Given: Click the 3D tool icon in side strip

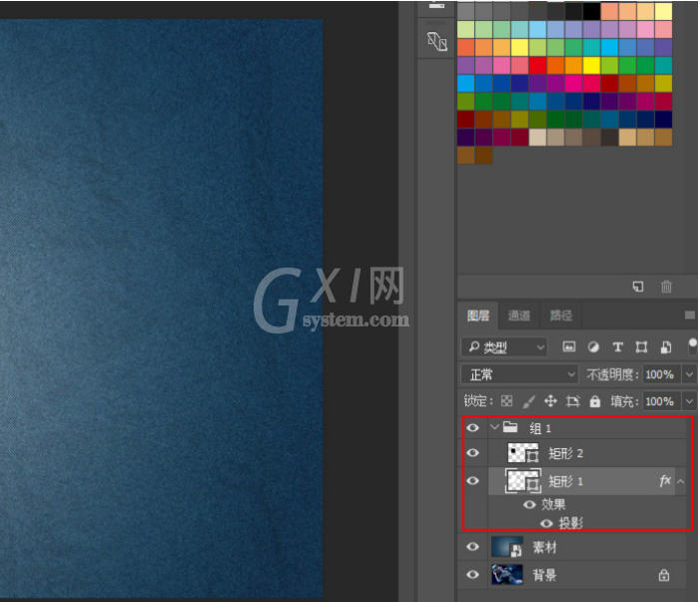Looking at the screenshot, I should pos(437,42).
